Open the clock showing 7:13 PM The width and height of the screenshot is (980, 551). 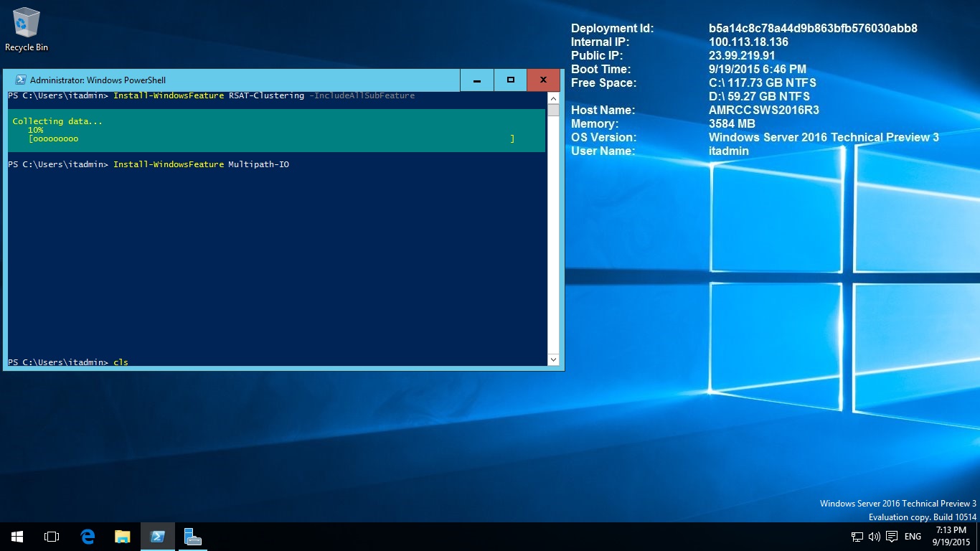(951, 536)
